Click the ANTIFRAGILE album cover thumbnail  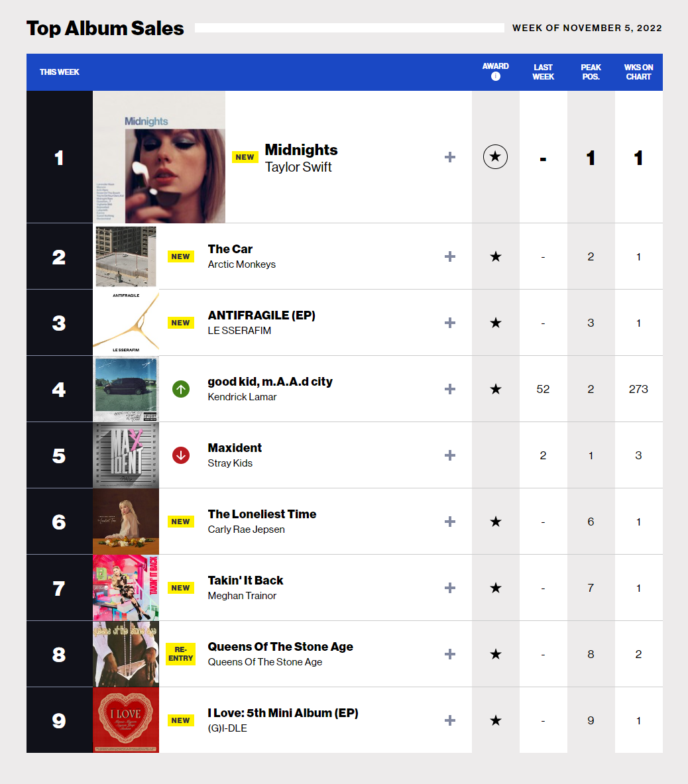(x=126, y=323)
